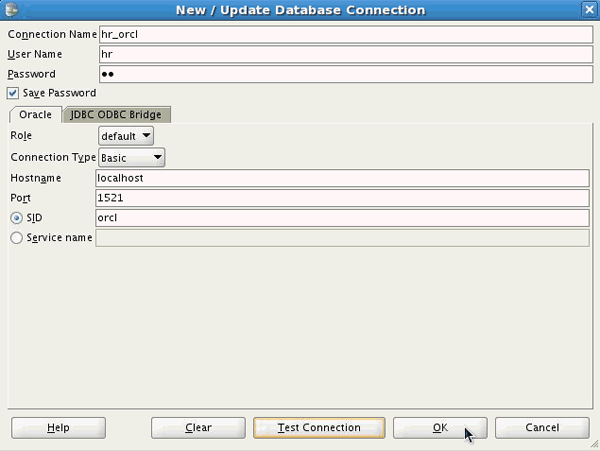Click the SID field containing orcl
Image resolution: width=600 pixels, height=451 pixels.
342,218
